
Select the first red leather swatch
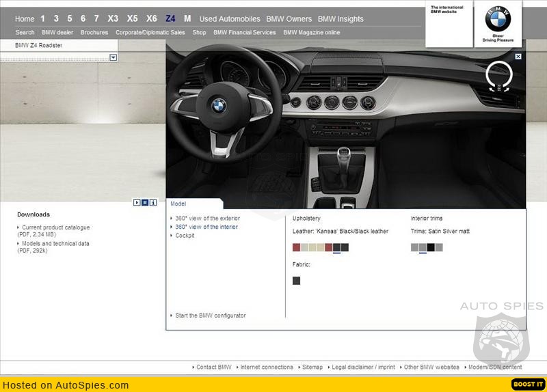coord(296,247)
